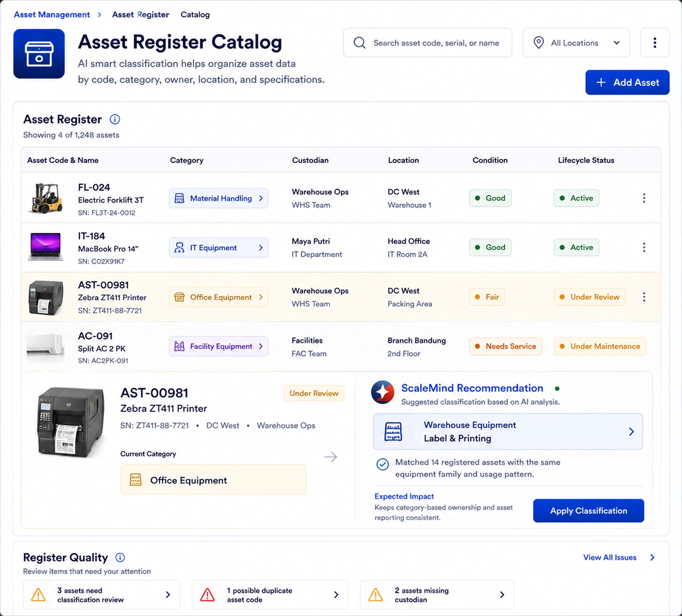Expand the IT Equipment category chip
Image resolution: width=682 pixels, height=616 pixels.
219,248
